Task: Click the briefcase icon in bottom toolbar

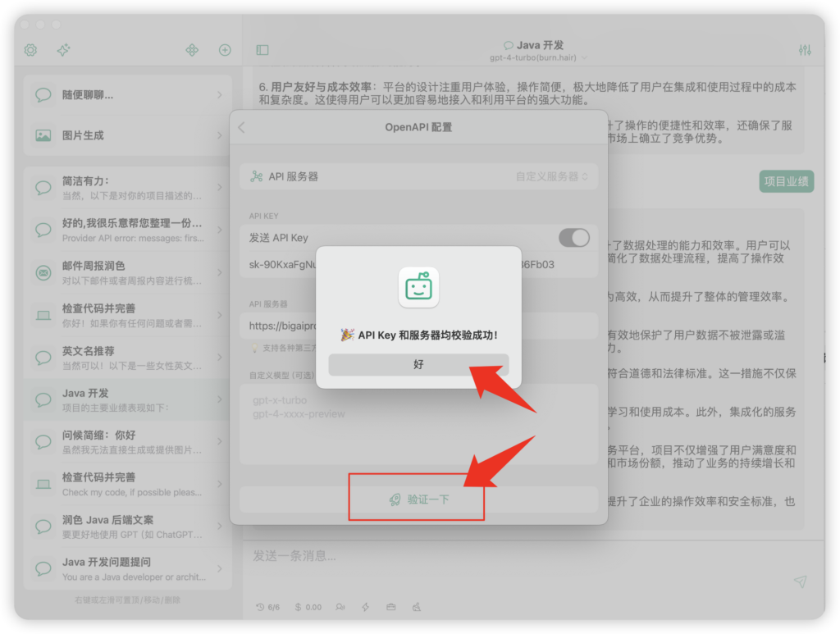Action: coord(391,607)
